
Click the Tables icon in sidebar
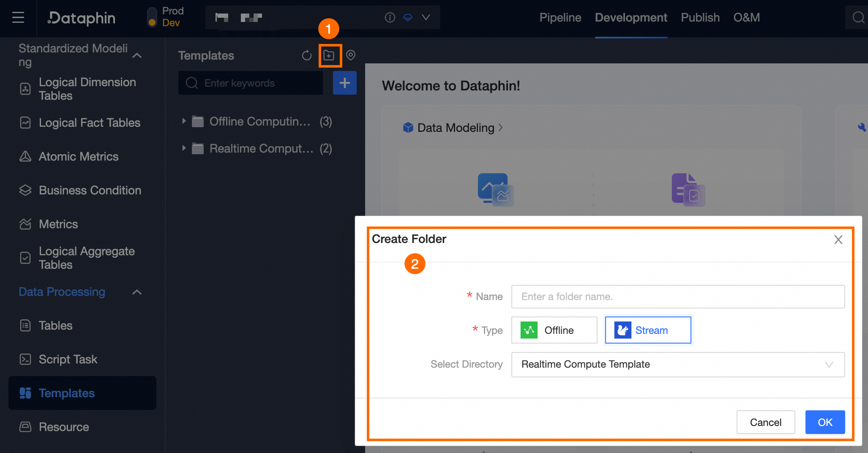[x=25, y=325]
